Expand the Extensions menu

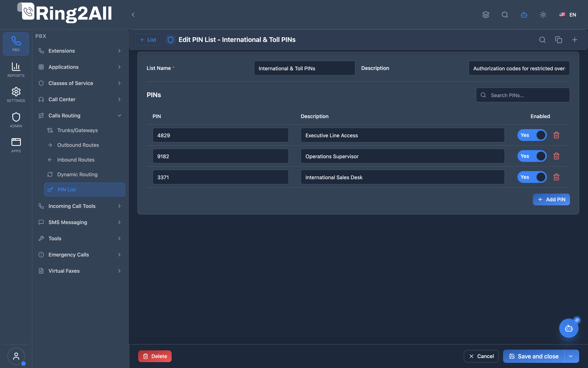click(x=80, y=51)
